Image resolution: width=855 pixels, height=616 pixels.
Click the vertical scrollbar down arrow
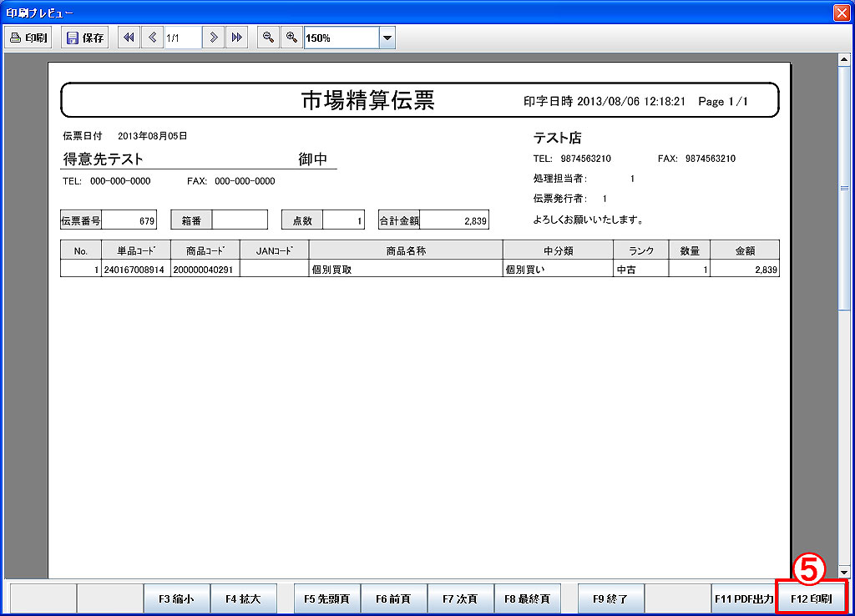click(844, 572)
